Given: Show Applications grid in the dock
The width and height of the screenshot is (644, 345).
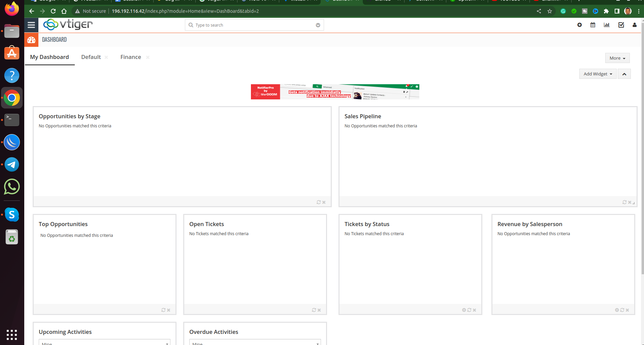Looking at the screenshot, I should 12,335.
